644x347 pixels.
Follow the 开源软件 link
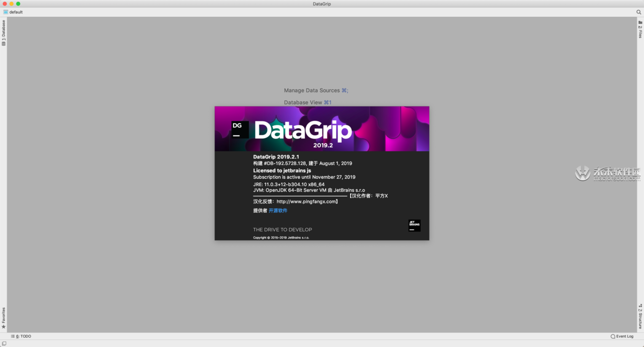[278, 210]
